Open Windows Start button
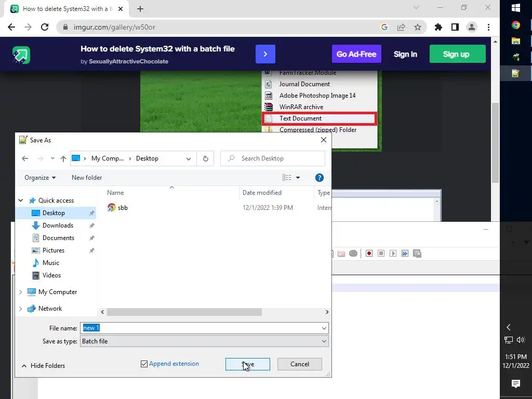The image size is (532, 399). (x=516, y=8)
